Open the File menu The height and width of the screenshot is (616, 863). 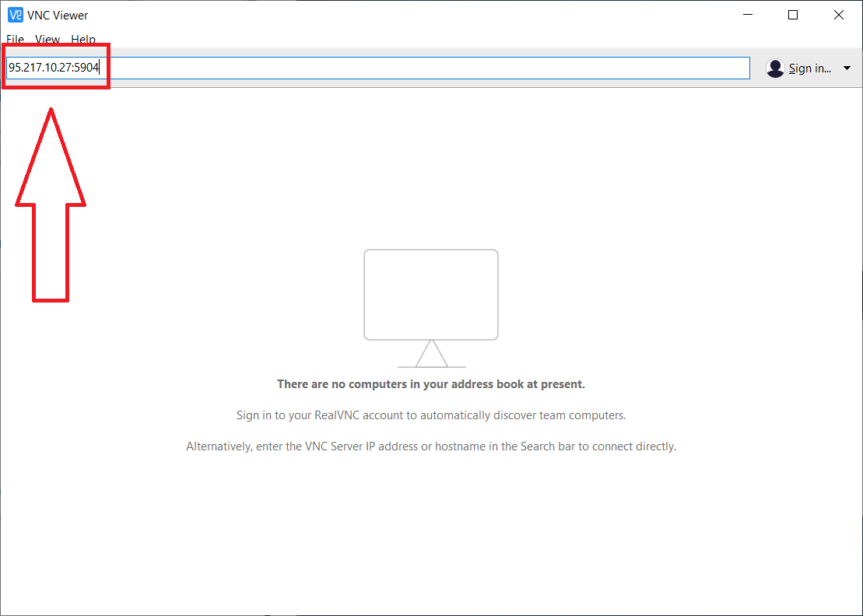click(16, 40)
